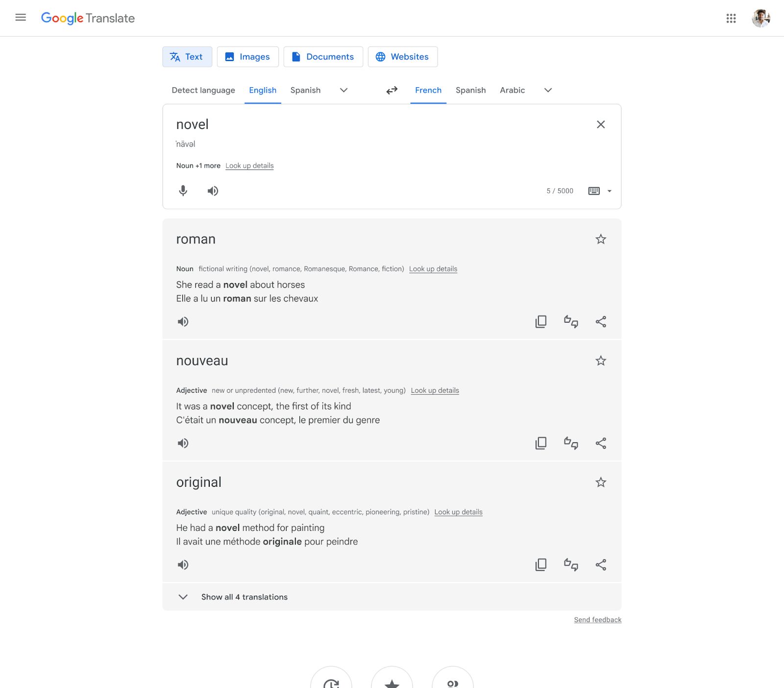Switch to the Images translation tab
The height and width of the screenshot is (688, 784).
[x=247, y=56]
